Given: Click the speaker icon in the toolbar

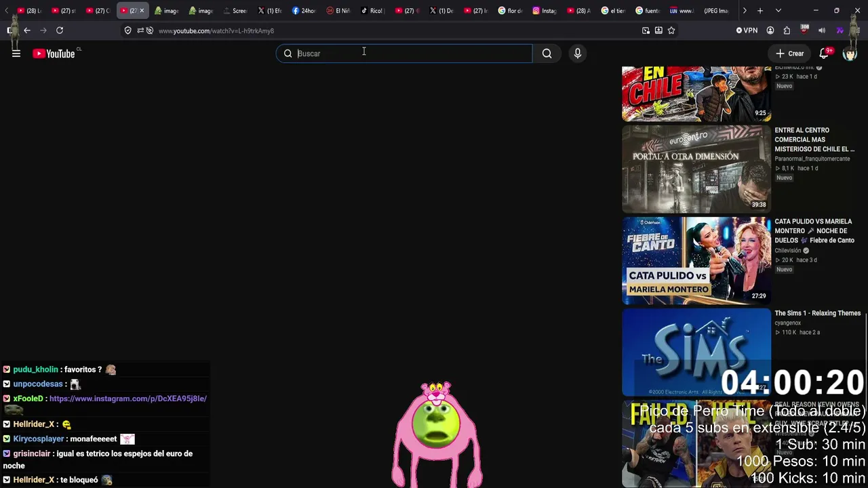Looking at the screenshot, I should coord(822,30).
